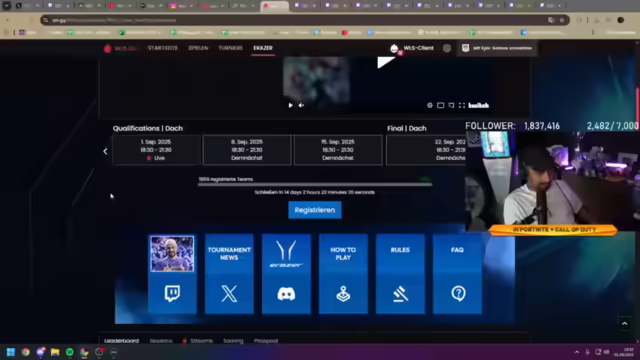Open Chrome from the taskbar

[26, 352]
